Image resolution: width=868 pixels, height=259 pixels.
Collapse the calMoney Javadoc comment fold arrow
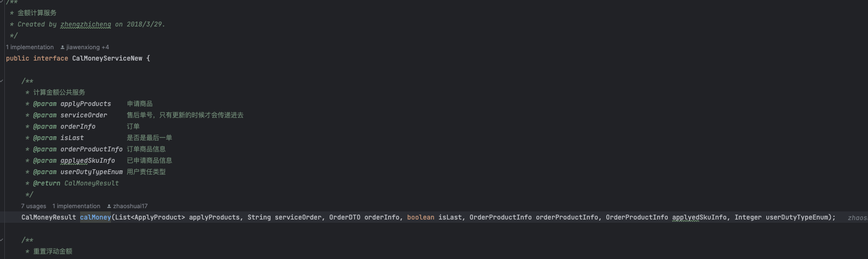(x=2, y=81)
